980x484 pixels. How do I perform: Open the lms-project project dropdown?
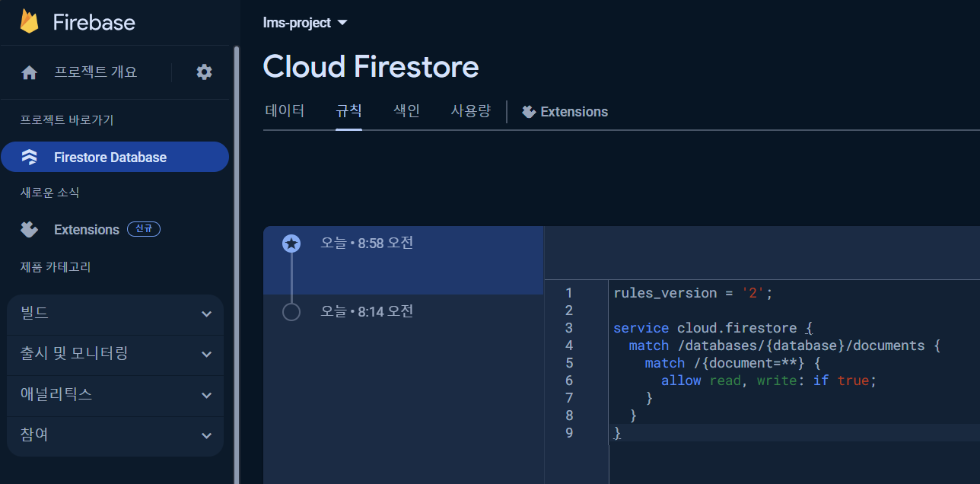tap(304, 22)
